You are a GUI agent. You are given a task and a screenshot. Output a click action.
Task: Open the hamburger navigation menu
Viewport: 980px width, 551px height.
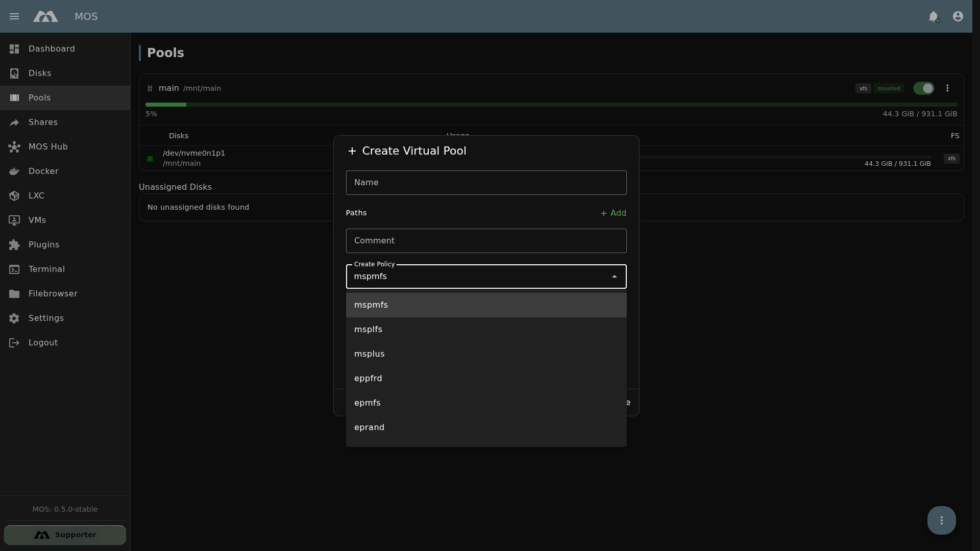[14, 16]
